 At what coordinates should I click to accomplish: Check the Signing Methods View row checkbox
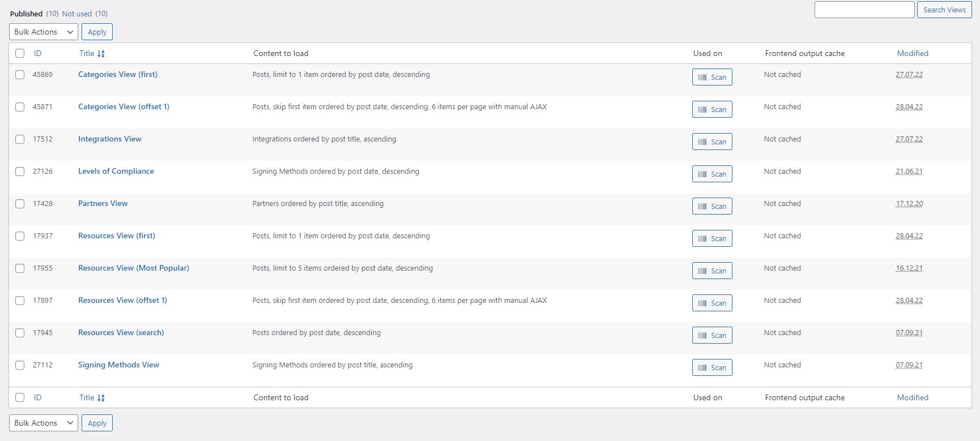[20, 365]
